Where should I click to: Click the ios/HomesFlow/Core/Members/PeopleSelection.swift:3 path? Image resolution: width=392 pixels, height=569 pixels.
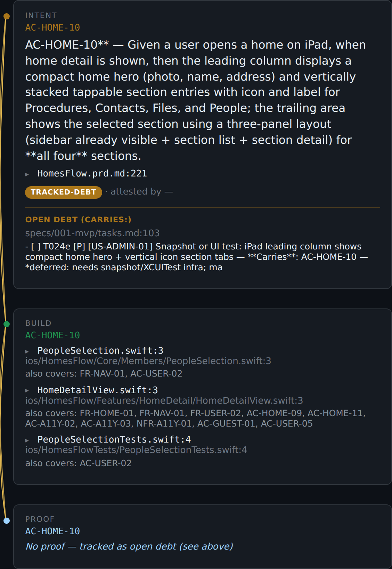point(148,361)
